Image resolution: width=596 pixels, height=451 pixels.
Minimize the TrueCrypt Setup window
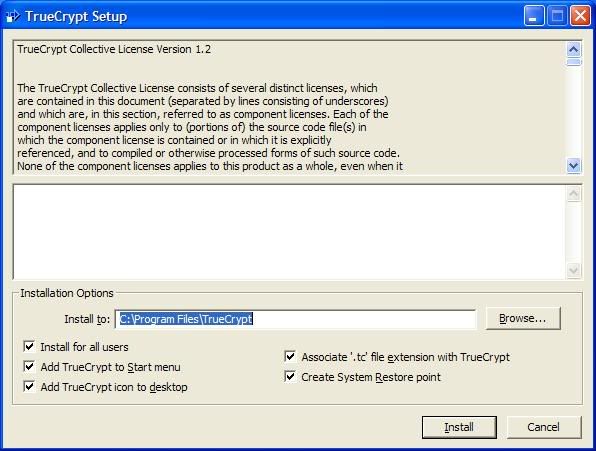[x=533, y=16]
